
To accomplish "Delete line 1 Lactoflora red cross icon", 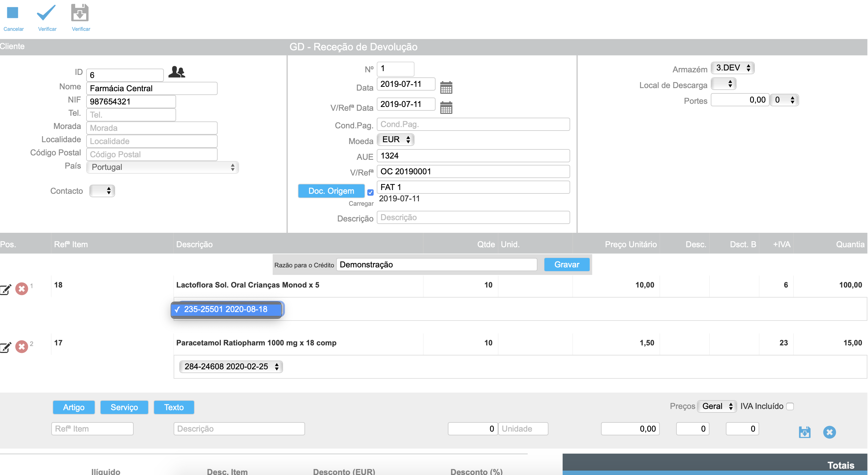I will [x=22, y=288].
